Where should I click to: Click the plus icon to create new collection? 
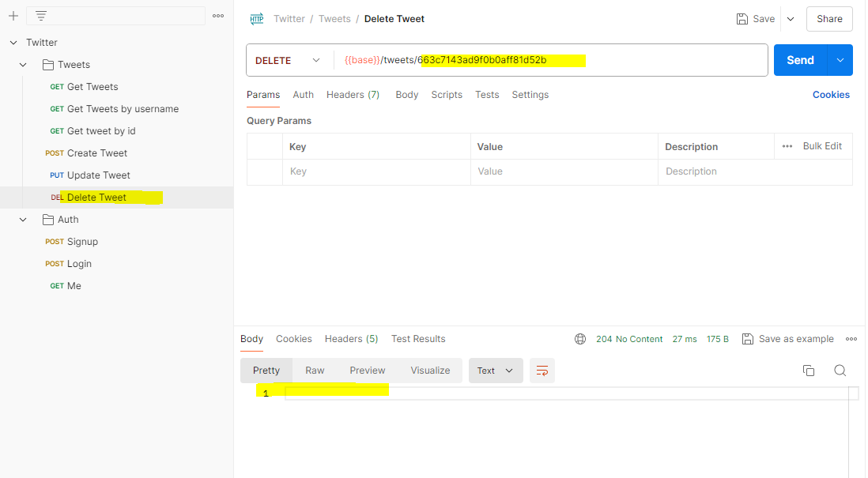click(x=13, y=16)
